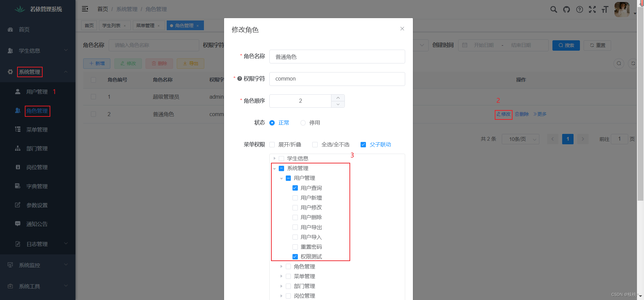This screenshot has height=300, width=644.
Task: Open the help document question icon
Action: click(x=580, y=9)
